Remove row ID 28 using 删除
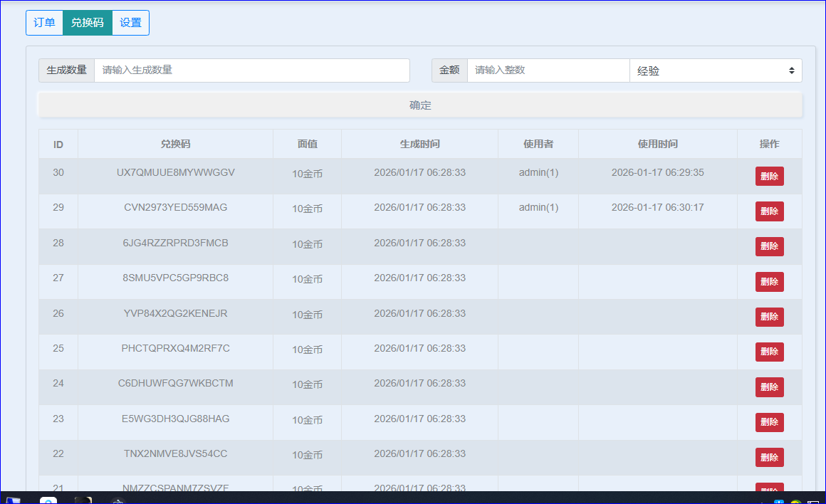826x504 pixels. point(769,246)
